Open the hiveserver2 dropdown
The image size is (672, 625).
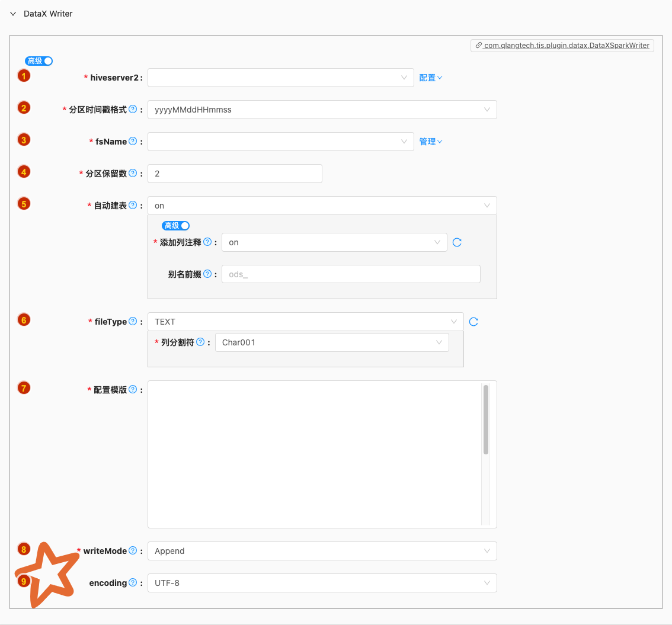pyautogui.click(x=281, y=78)
